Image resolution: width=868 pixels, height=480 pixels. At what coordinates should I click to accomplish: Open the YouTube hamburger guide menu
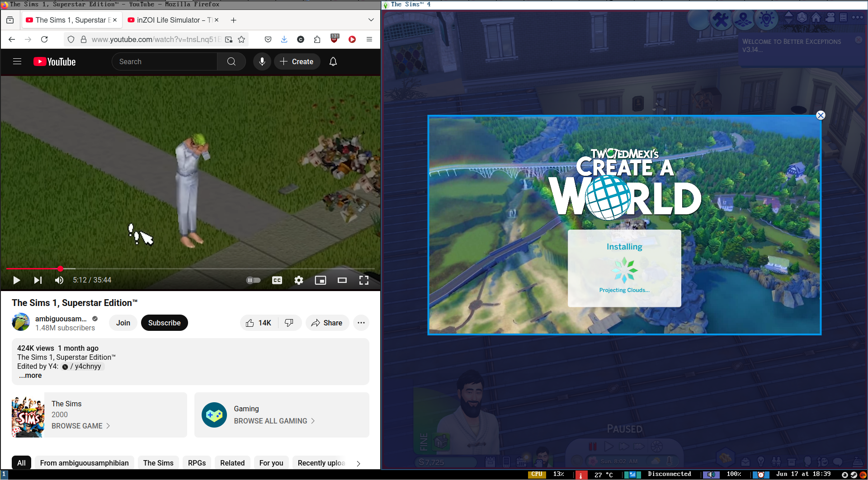[x=17, y=61]
